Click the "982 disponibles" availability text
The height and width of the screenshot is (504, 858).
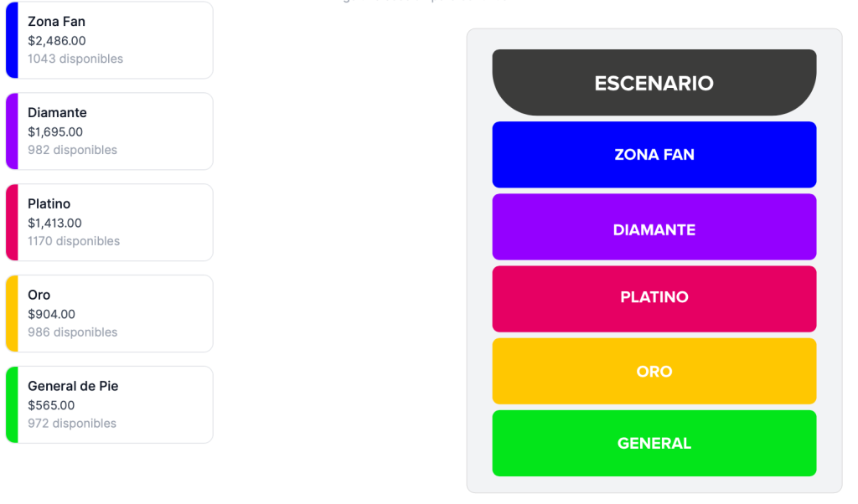click(x=72, y=150)
